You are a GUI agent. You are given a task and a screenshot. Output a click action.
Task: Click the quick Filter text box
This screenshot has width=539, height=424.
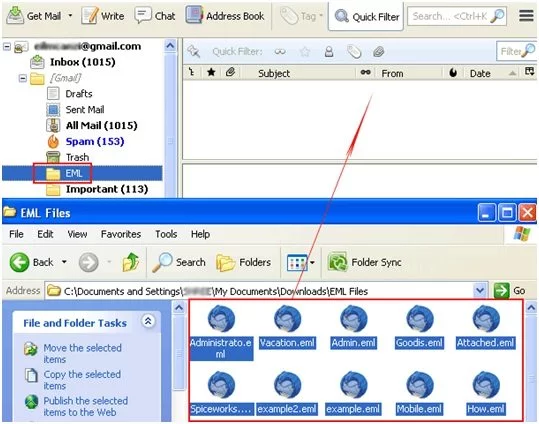(516, 51)
